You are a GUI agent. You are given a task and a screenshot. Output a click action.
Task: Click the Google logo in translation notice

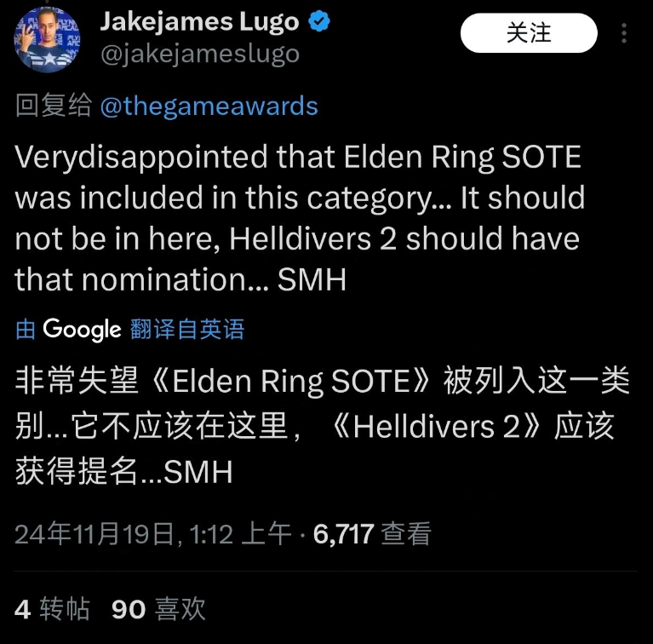(82, 330)
